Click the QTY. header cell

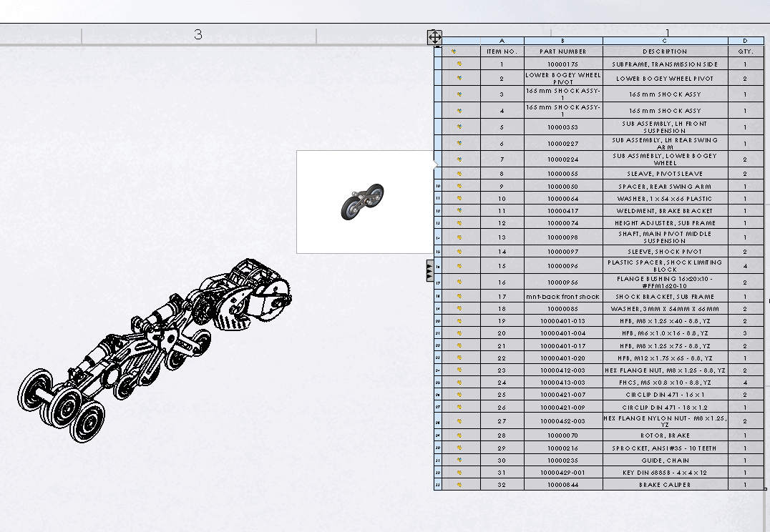(746, 51)
